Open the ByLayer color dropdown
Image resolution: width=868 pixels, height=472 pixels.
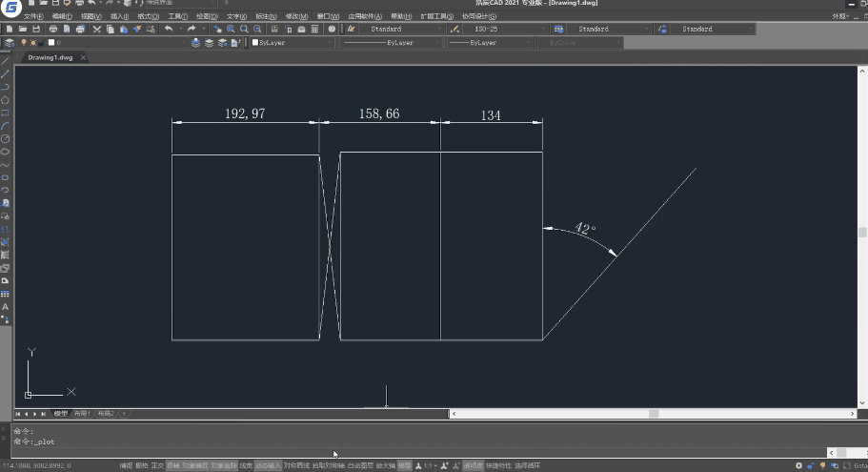point(292,43)
